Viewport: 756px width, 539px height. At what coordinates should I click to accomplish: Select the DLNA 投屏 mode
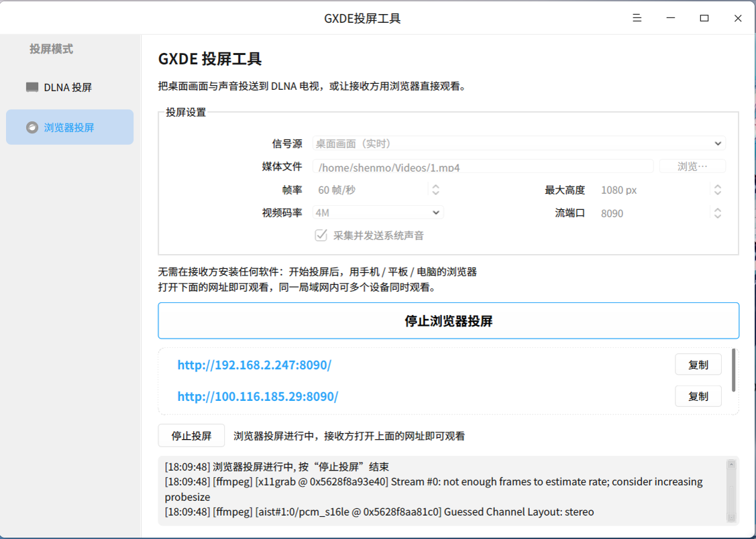pyautogui.click(x=70, y=87)
